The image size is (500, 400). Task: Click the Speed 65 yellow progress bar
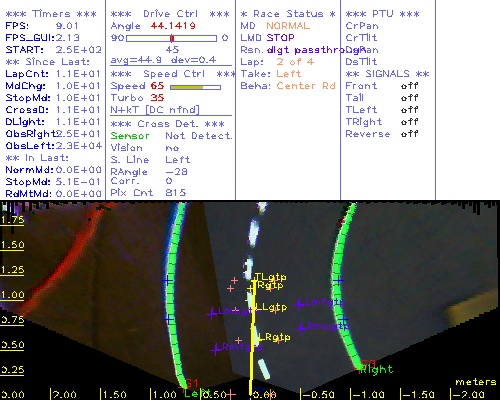[x=195, y=87]
